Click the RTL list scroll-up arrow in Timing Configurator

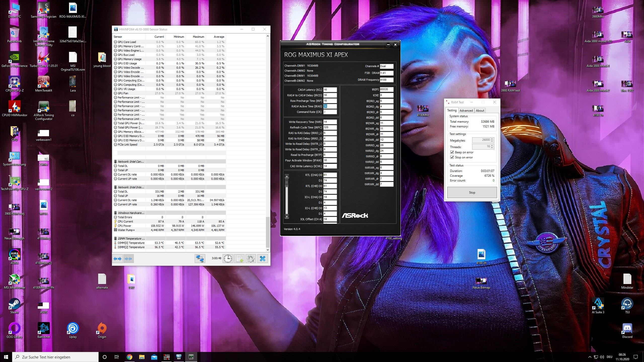click(287, 176)
